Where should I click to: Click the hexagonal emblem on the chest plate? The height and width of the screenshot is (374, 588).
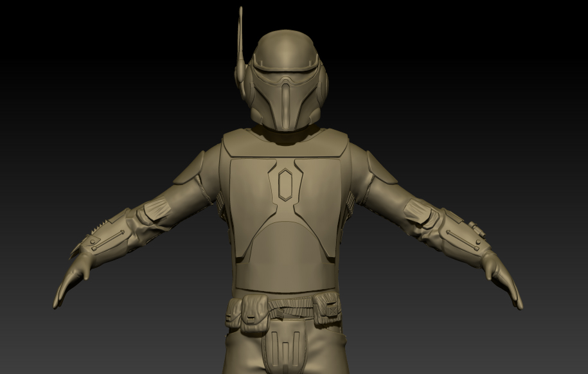point(285,184)
